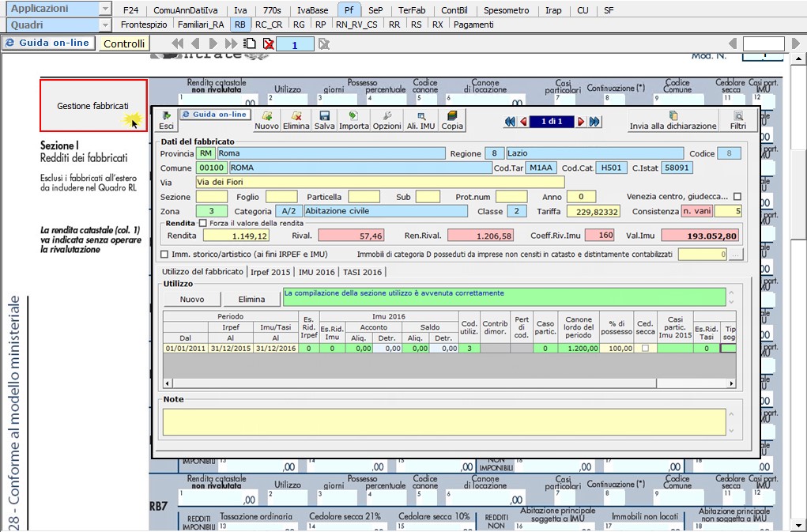Click the Importa icon

(353, 120)
